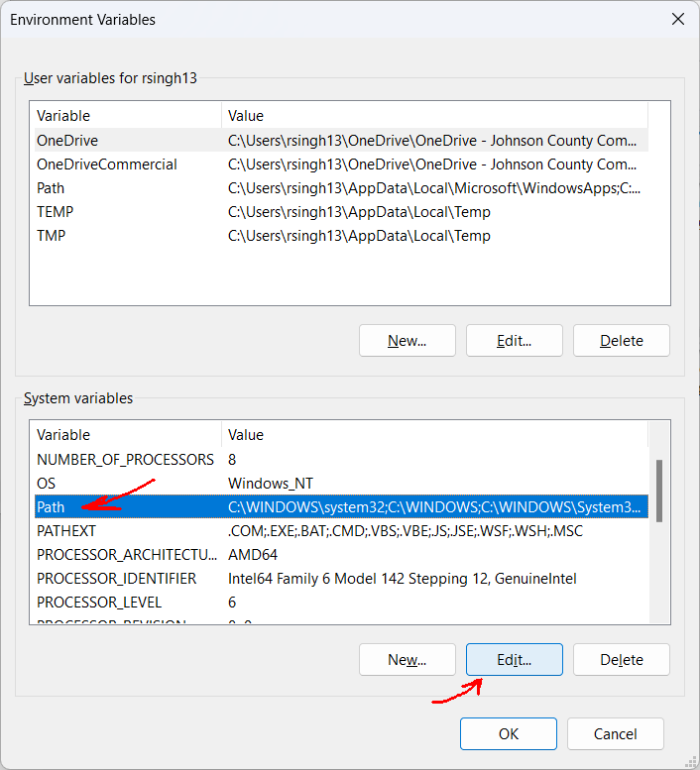Click the System variables scrollbar thumb
The height and width of the screenshot is (770, 700).
tap(659, 491)
